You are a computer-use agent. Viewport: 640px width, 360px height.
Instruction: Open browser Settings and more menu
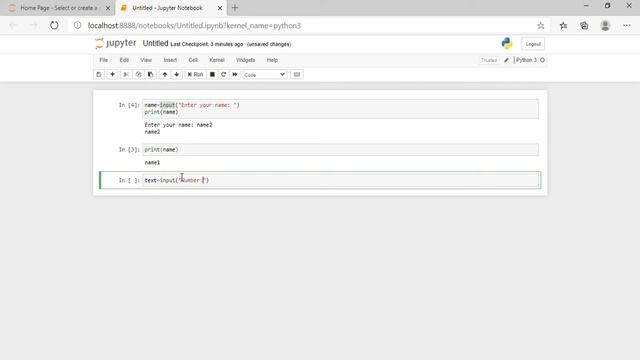(627, 25)
